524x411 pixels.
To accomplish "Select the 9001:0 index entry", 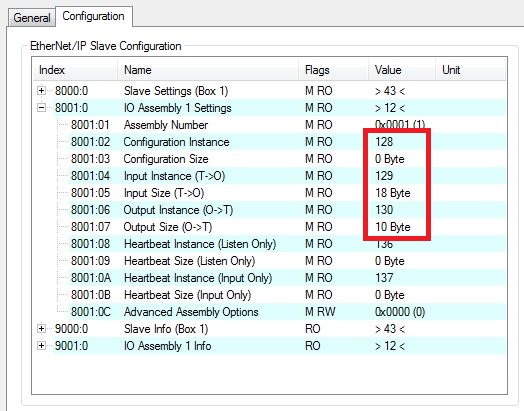I will [72, 346].
